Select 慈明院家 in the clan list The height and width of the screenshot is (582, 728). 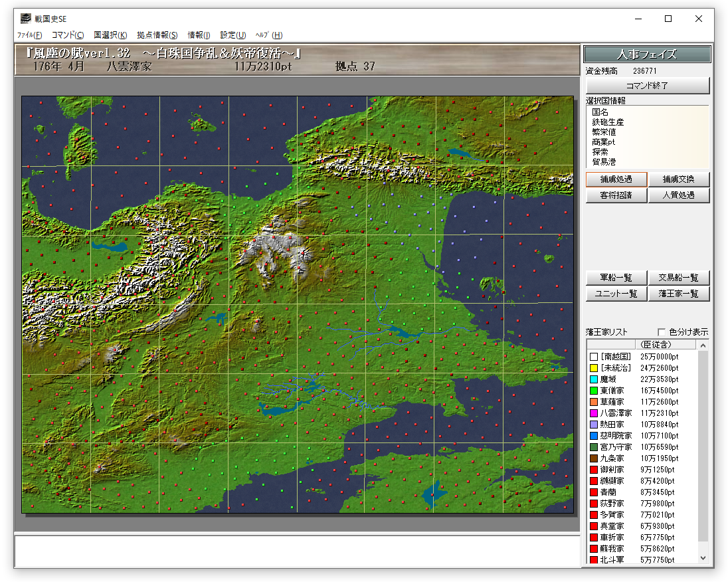coord(616,436)
